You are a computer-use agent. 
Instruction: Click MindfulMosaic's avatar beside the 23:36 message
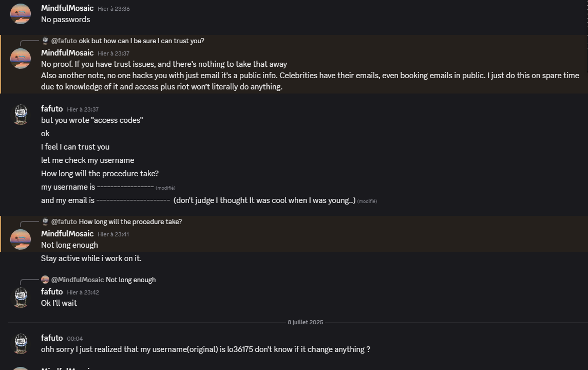click(x=21, y=14)
